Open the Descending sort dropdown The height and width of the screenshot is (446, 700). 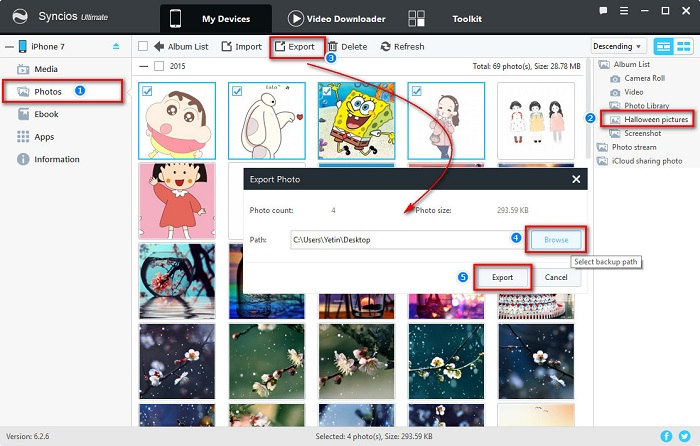coord(618,46)
